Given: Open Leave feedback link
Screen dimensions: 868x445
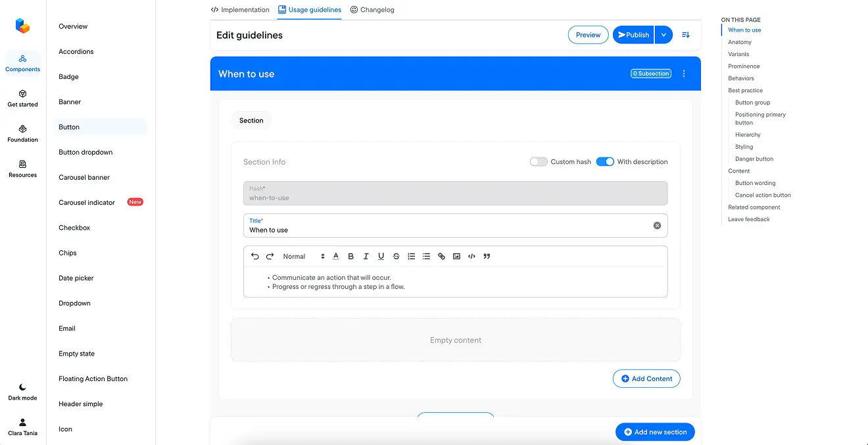Looking at the screenshot, I should pyautogui.click(x=749, y=219).
